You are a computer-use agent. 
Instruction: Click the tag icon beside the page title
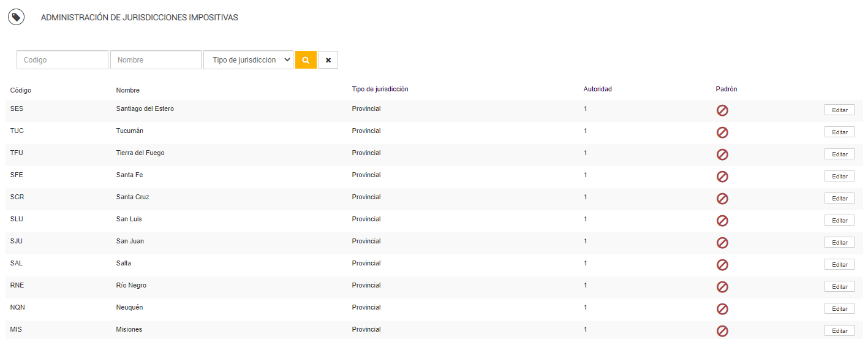[16, 17]
